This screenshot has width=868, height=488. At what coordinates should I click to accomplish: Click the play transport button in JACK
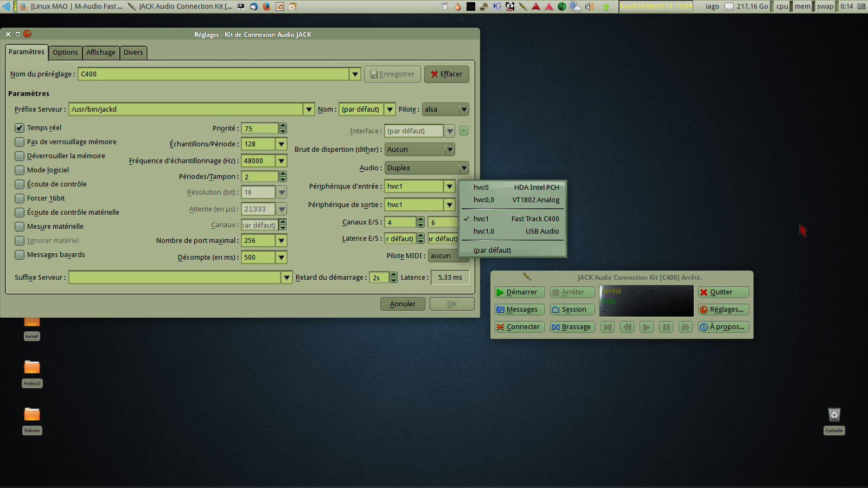coord(646,327)
